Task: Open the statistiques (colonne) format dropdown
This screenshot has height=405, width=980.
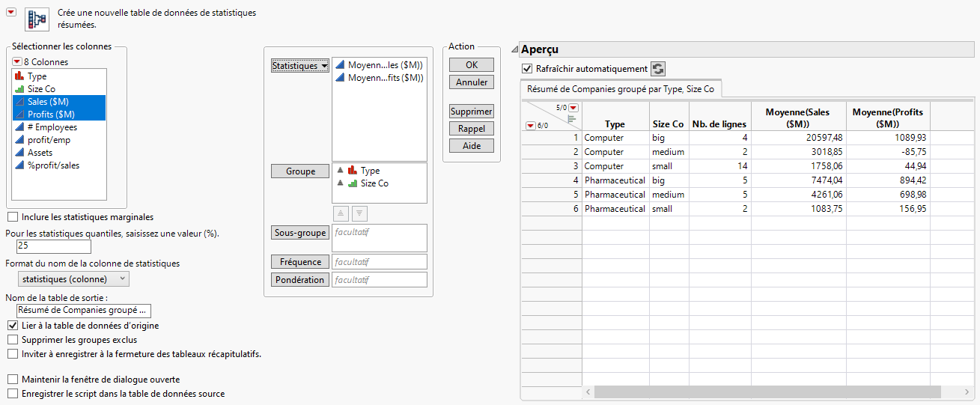Action: (72, 279)
